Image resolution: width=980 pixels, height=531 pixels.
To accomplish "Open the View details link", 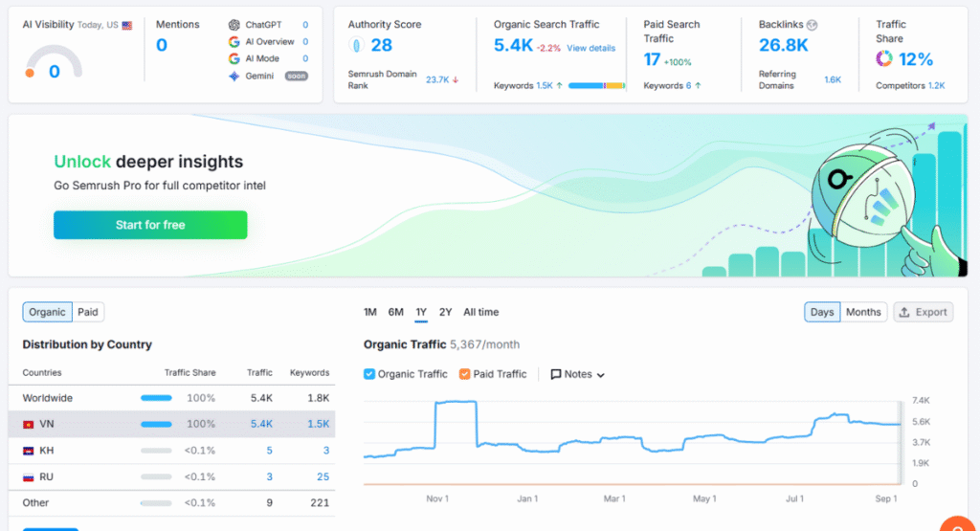I will click(x=590, y=48).
